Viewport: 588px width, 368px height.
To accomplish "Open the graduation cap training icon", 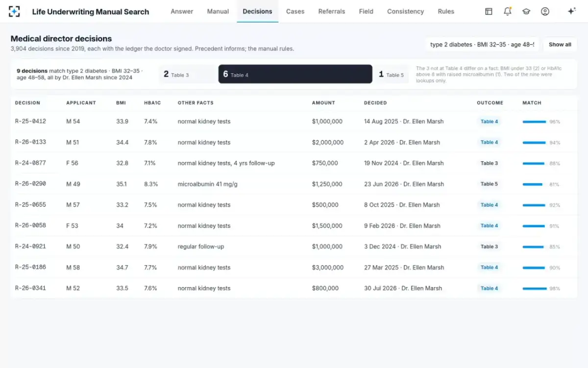I will [x=526, y=11].
